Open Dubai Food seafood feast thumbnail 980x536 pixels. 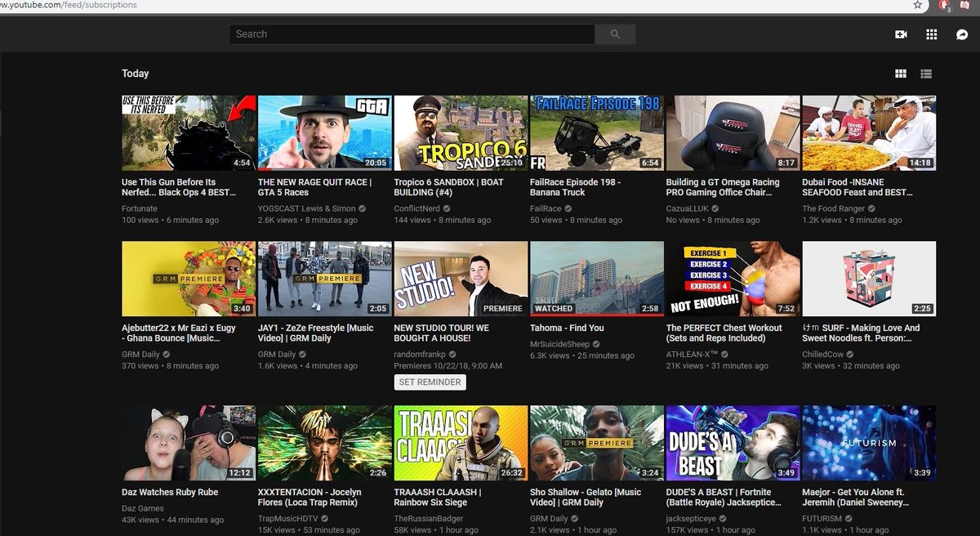[x=869, y=133]
